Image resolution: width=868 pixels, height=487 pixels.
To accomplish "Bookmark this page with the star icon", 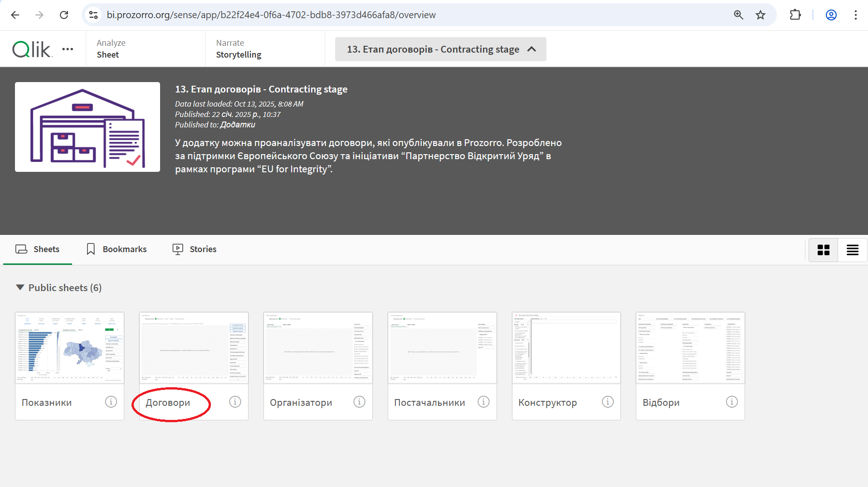I will (761, 15).
